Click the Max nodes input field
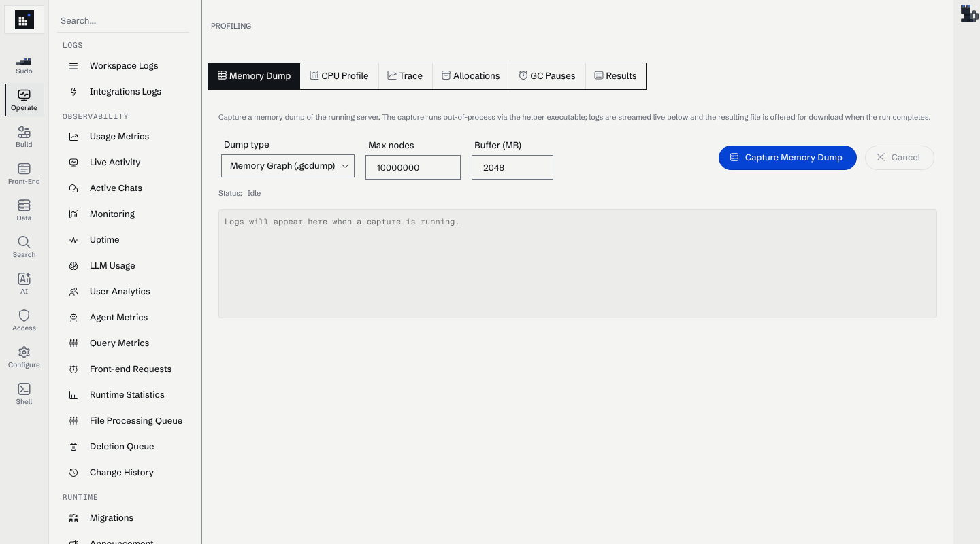This screenshot has width=980, height=544. click(x=413, y=167)
